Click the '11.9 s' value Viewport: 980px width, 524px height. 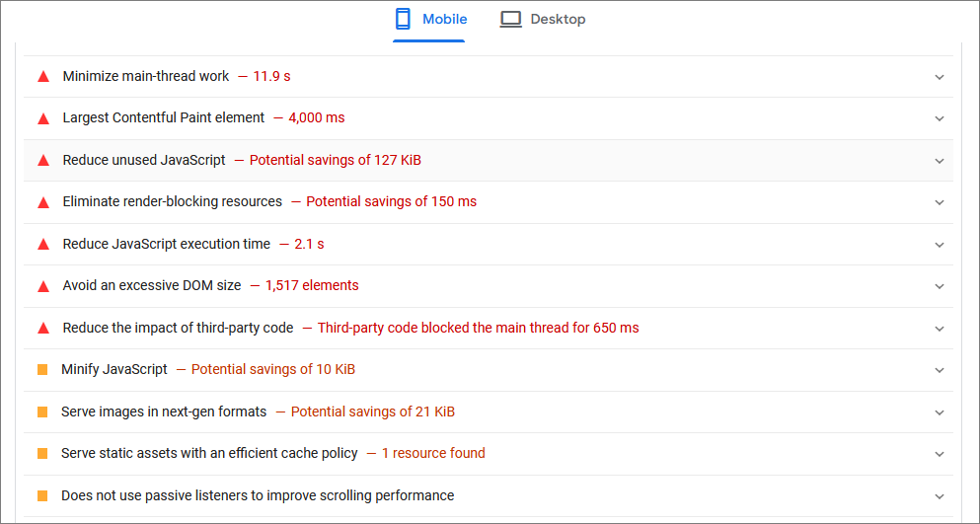271,76
